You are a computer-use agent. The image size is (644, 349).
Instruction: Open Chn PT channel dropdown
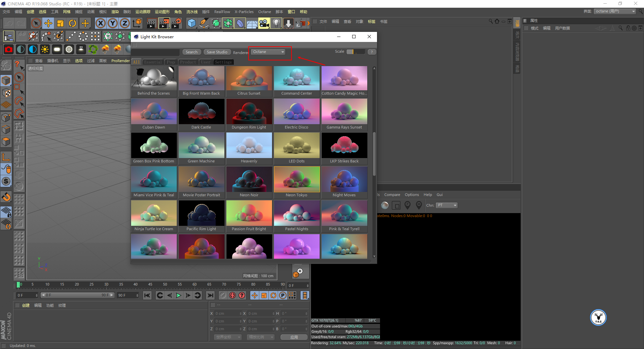click(x=447, y=205)
